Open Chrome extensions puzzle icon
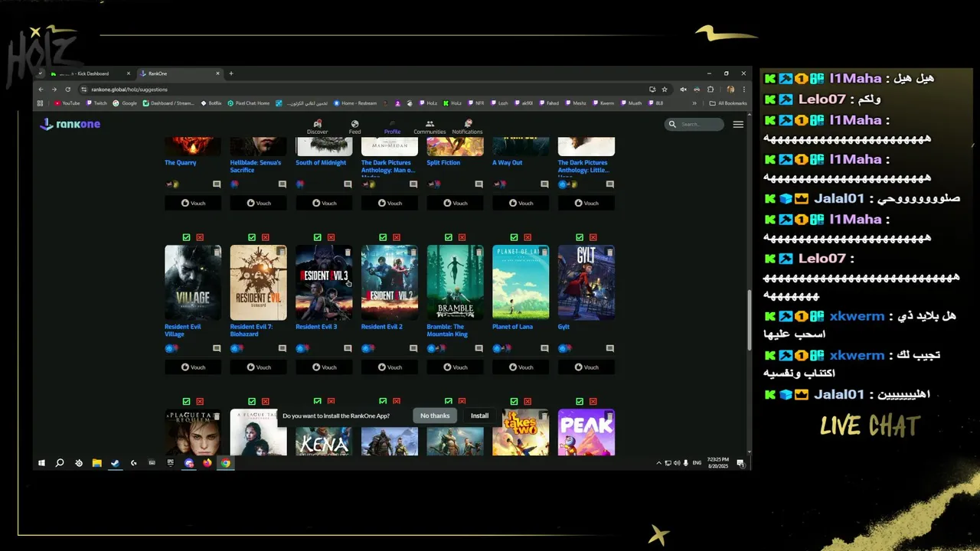This screenshot has height=551, width=980. point(710,89)
